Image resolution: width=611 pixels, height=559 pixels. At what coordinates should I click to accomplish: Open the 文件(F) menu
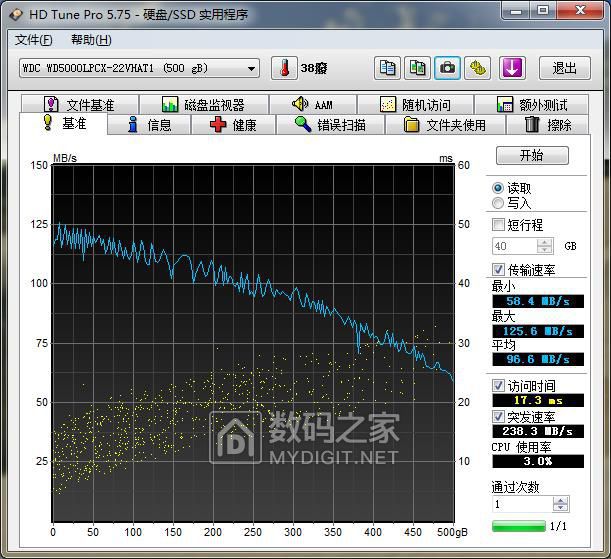coord(34,40)
